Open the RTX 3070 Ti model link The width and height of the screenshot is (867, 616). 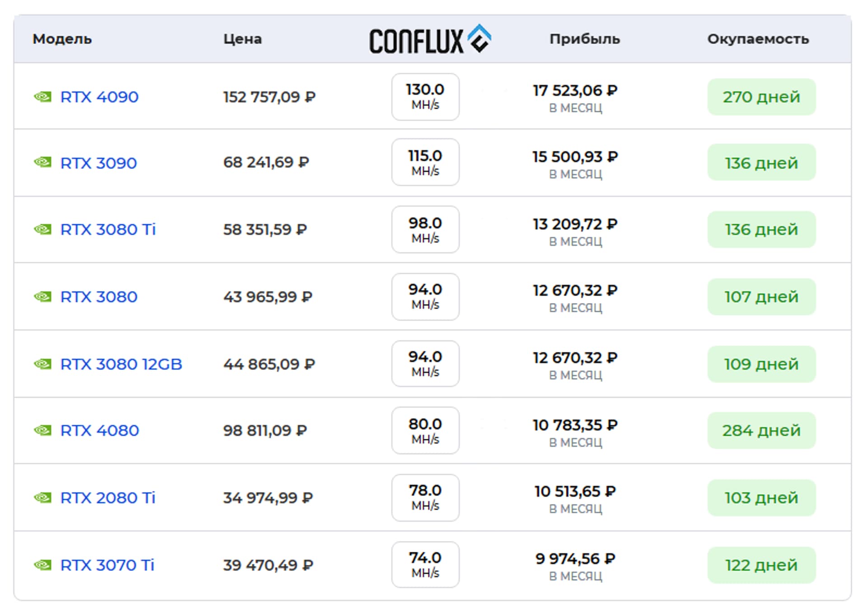[107, 565]
